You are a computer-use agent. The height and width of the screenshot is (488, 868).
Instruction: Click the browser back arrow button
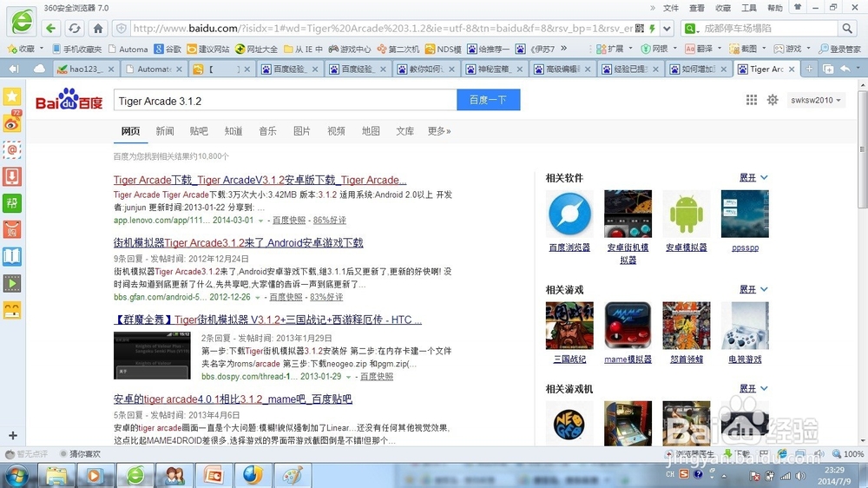[50, 28]
